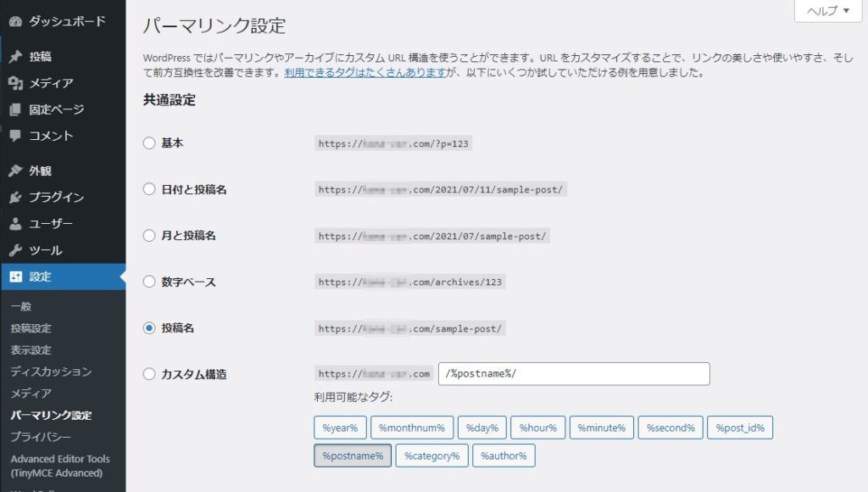Screen dimensions: 868x492
Task: Click the Plugins plug icon
Action: (15, 198)
